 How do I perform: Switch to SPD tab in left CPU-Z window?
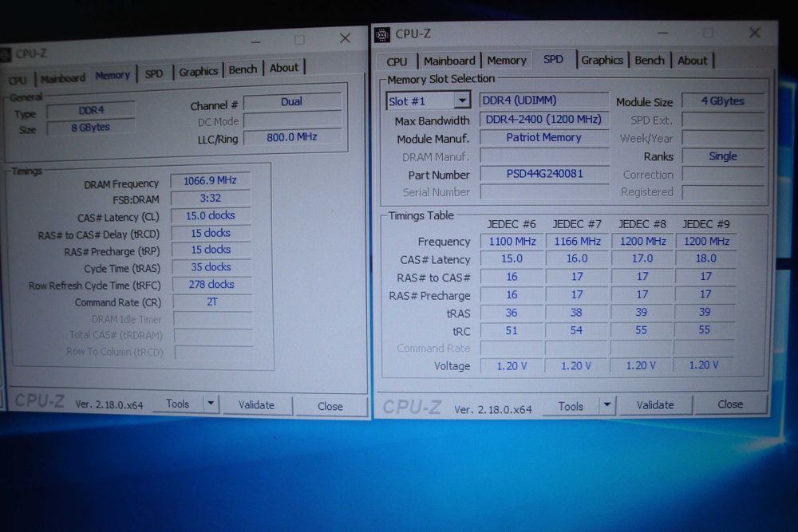pyautogui.click(x=154, y=73)
